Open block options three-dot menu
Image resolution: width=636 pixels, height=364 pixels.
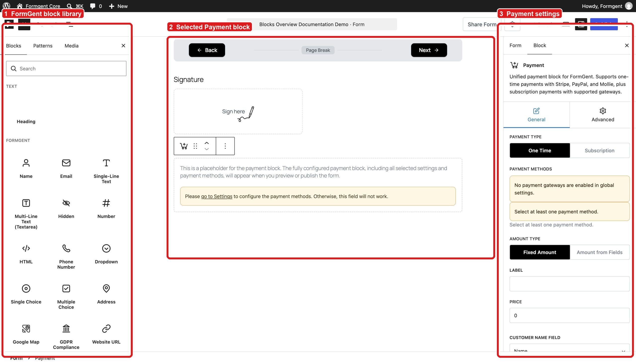[225, 146]
